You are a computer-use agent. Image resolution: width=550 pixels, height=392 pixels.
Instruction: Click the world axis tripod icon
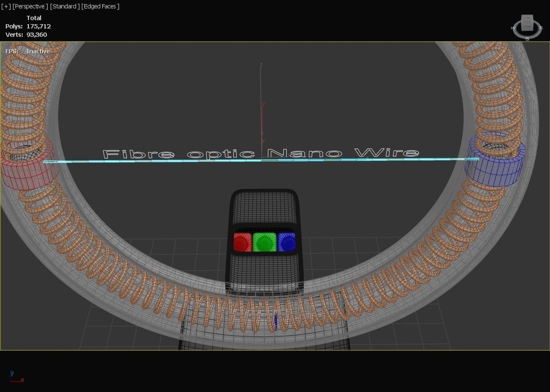(x=17, y=376)
